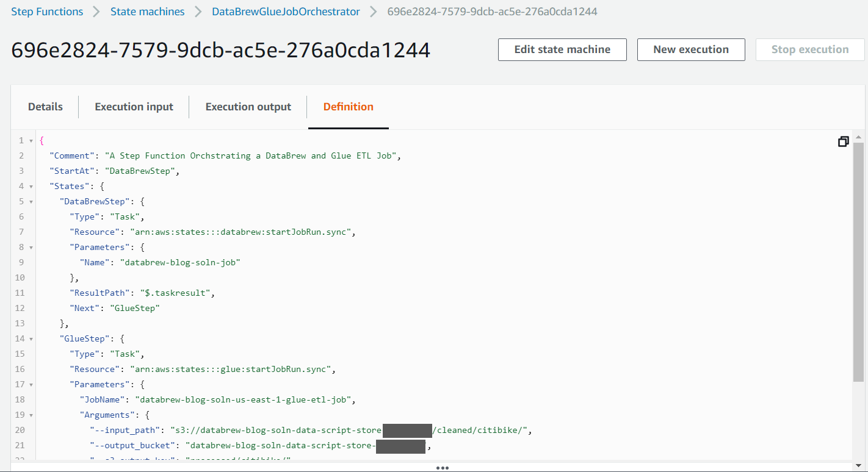Viewport: 868px width, 472px height.
Task: Go to Step Functions breadcrumb
Action: pos(47,12)
